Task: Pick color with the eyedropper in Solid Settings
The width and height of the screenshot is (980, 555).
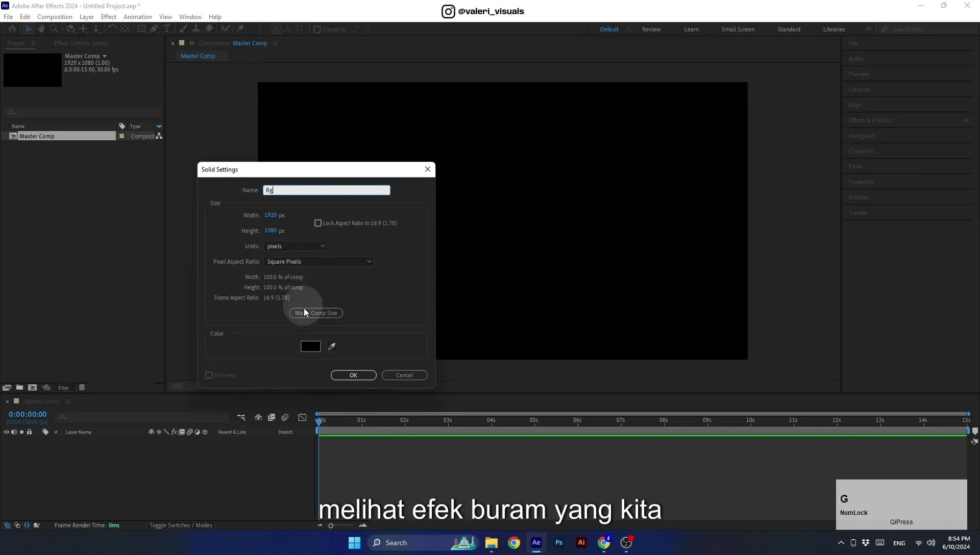Action: tap(332, 346)
